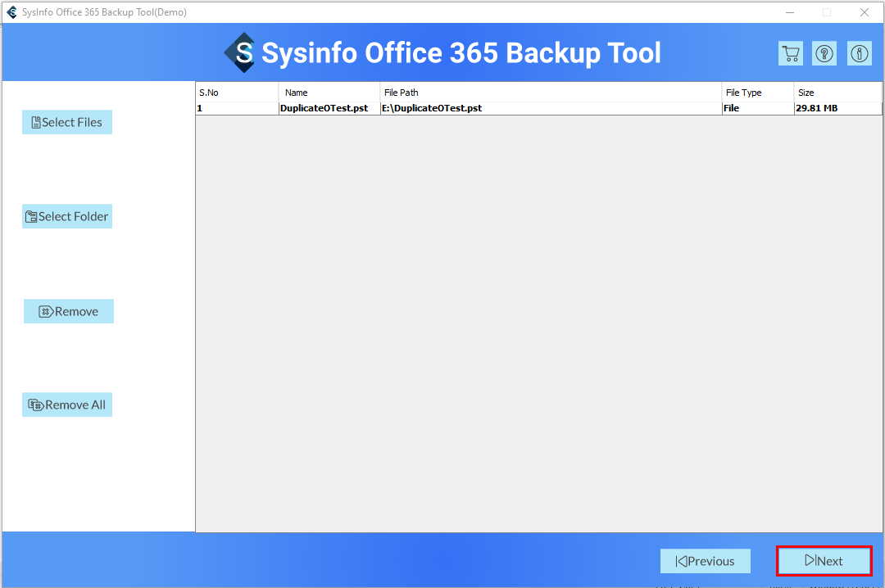885x588 pixels.
Task: Click the 29.81 MB size cell
Action: point(817,108)
